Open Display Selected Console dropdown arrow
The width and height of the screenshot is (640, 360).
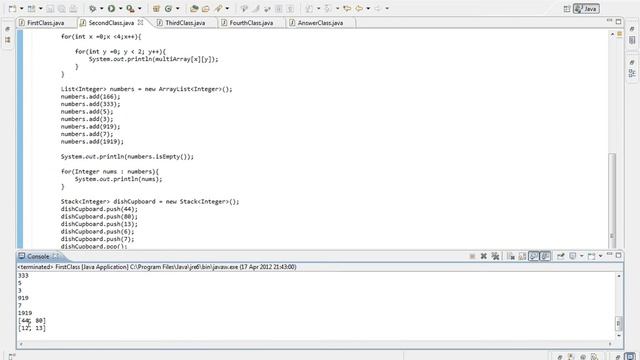(x=582, y=256)
